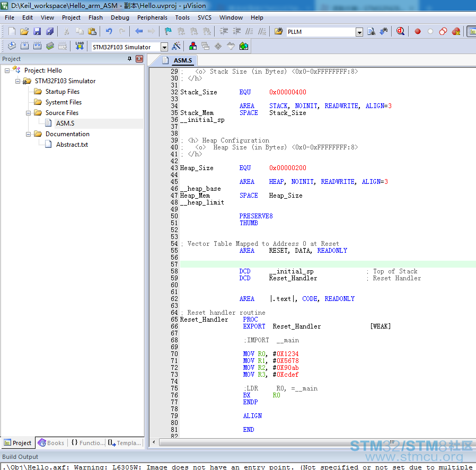Create a new file
The image size is (476, 470).
coord(12,32)
